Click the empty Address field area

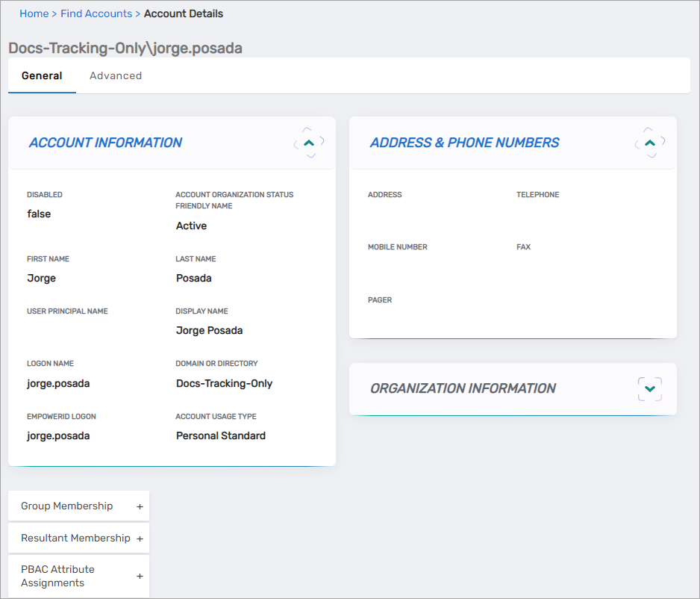[403, 209]
